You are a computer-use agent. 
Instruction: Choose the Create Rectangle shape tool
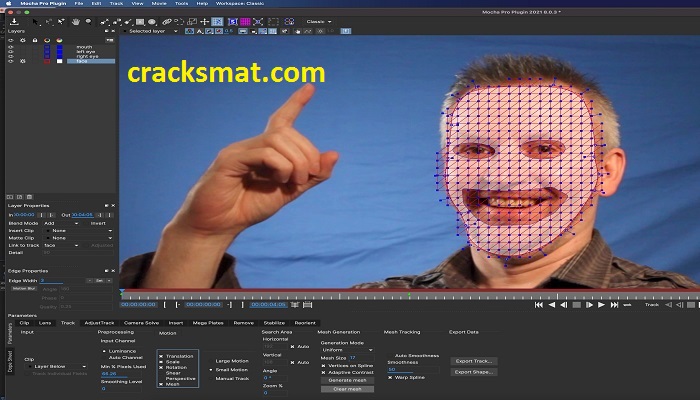[140, 21]
